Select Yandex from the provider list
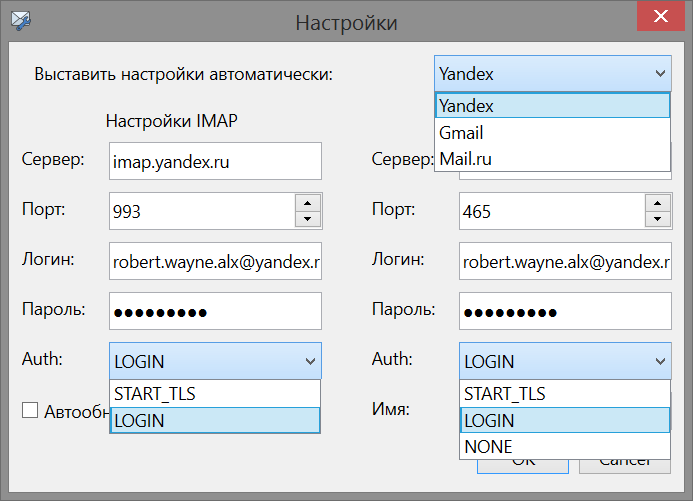Image resolution: width=693 pixels, height=501 pixels. coord(552,106)
